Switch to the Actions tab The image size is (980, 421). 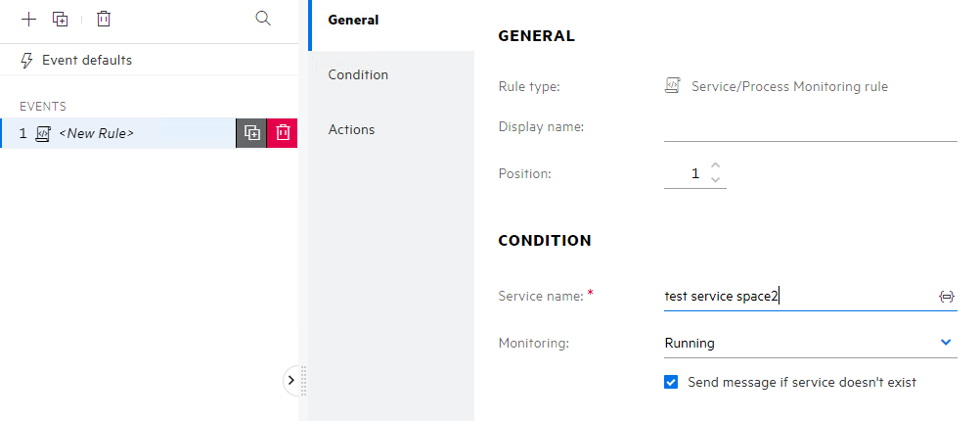(351, 129)
